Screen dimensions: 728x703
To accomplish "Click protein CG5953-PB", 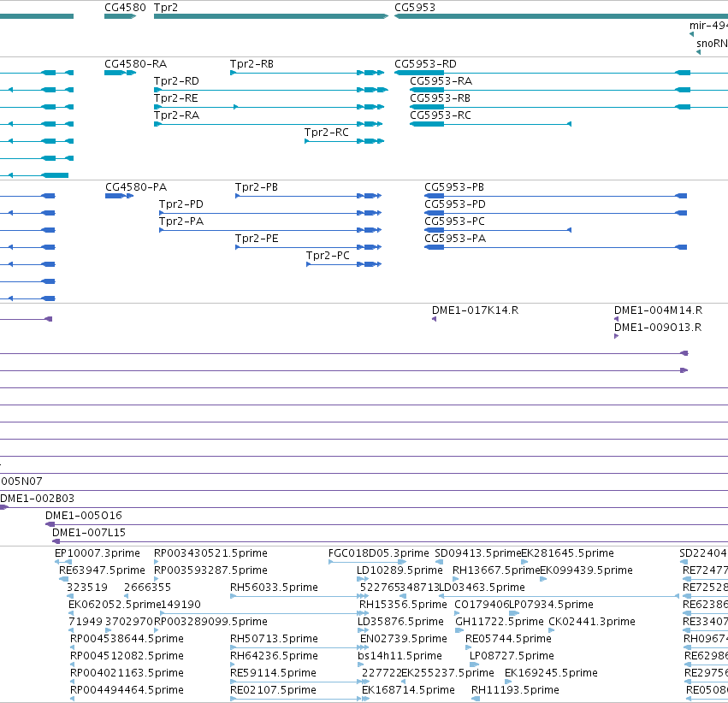I will click(x=454, y=187).
